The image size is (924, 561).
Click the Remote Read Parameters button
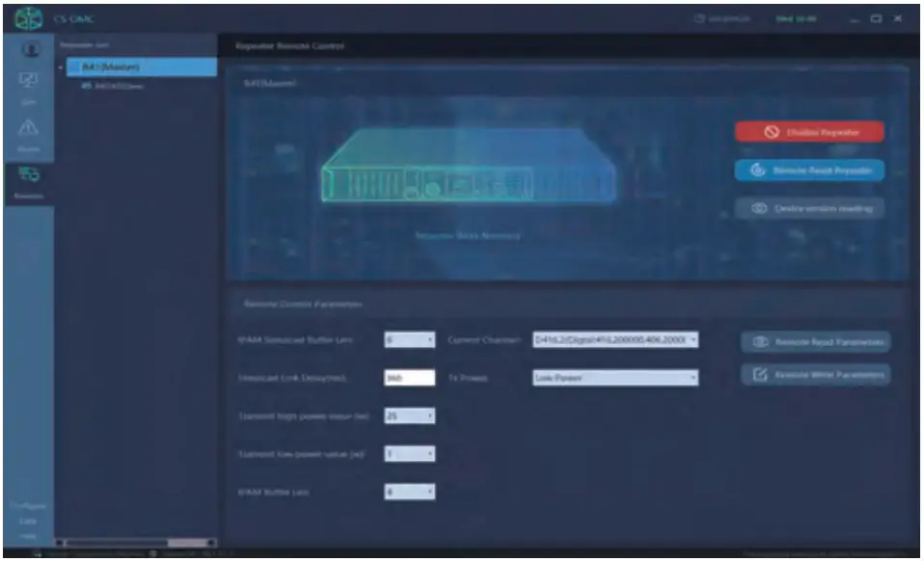pos(815,342)
